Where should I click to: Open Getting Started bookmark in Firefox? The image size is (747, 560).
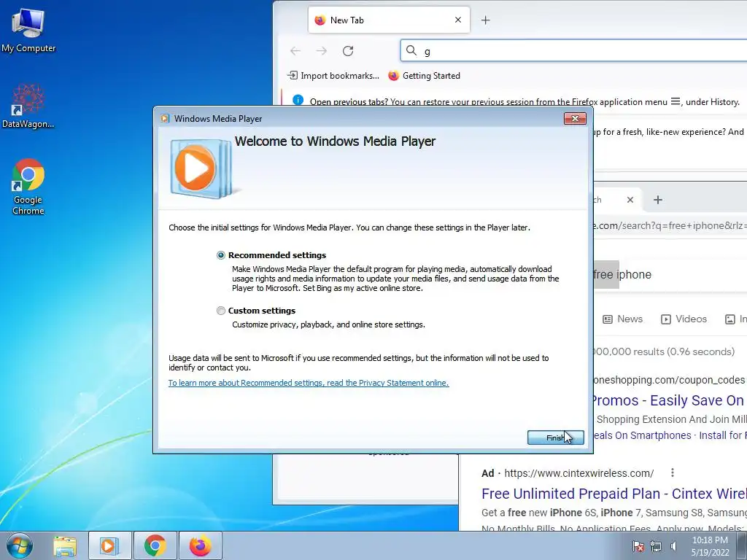tap(424, 76)
